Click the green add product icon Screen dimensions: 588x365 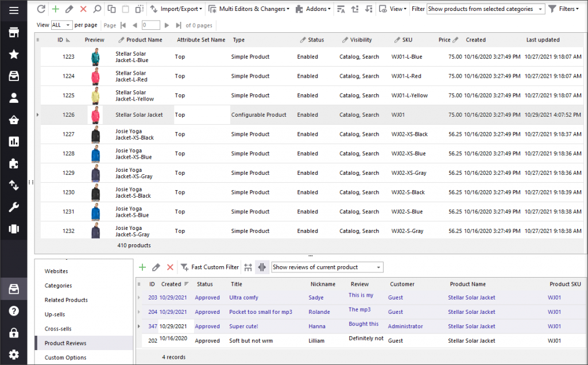tap(56, 9)
